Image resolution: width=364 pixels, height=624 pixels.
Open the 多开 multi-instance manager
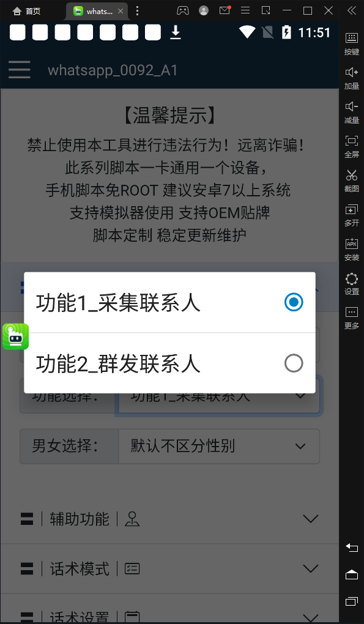(x=352, y=215)
